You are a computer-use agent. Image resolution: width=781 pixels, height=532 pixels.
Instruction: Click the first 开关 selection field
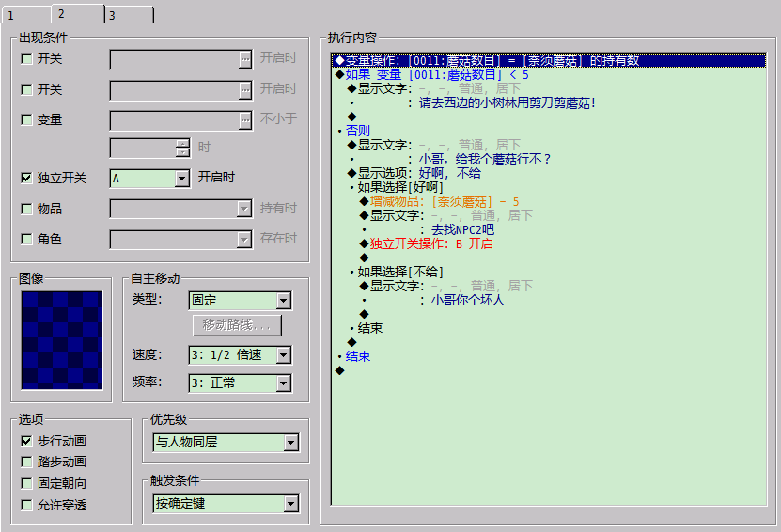(x=174, y=59)
